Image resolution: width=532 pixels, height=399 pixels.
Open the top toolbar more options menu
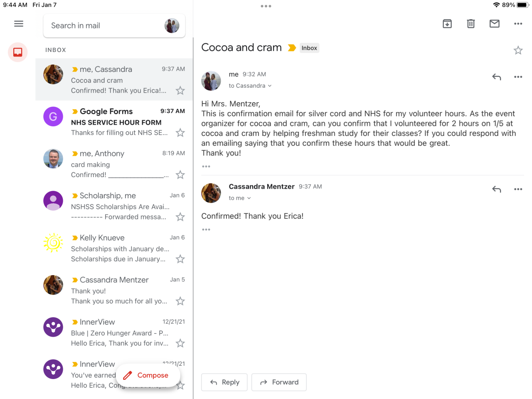pos(518,24)
